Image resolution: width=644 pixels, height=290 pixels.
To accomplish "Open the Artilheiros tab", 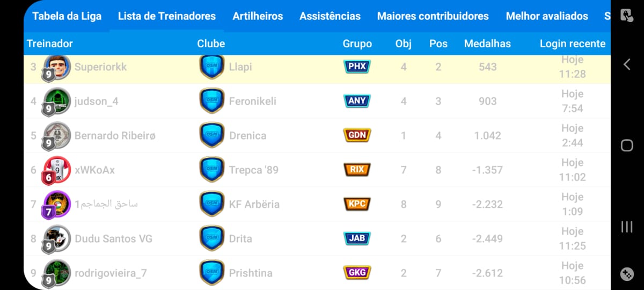I will pyautogui.click(x=258, y=16).
